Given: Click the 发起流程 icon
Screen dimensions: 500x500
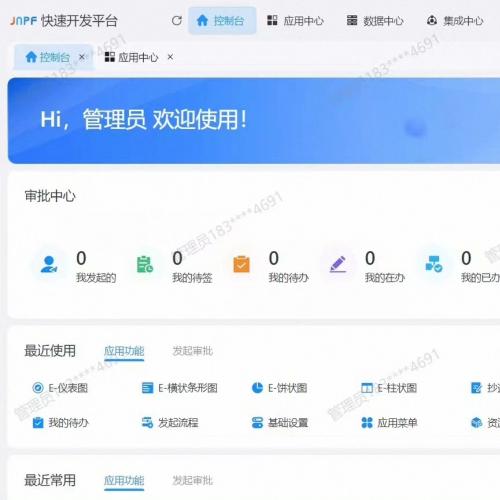Looking at the screenshot, I should tap(147, 423).
